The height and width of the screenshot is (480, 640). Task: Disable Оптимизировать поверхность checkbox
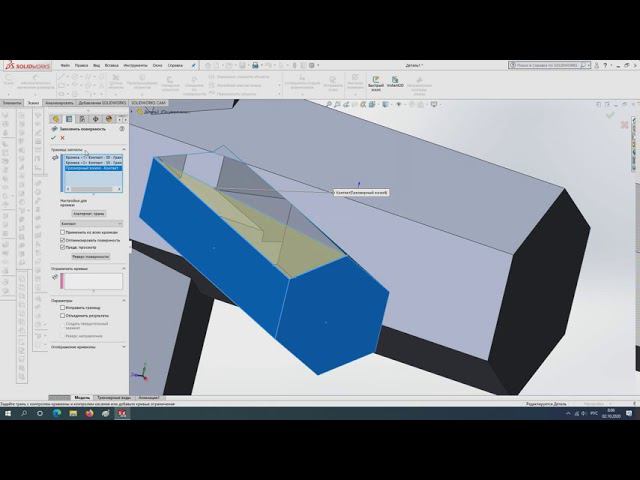[x=62, y=240]
